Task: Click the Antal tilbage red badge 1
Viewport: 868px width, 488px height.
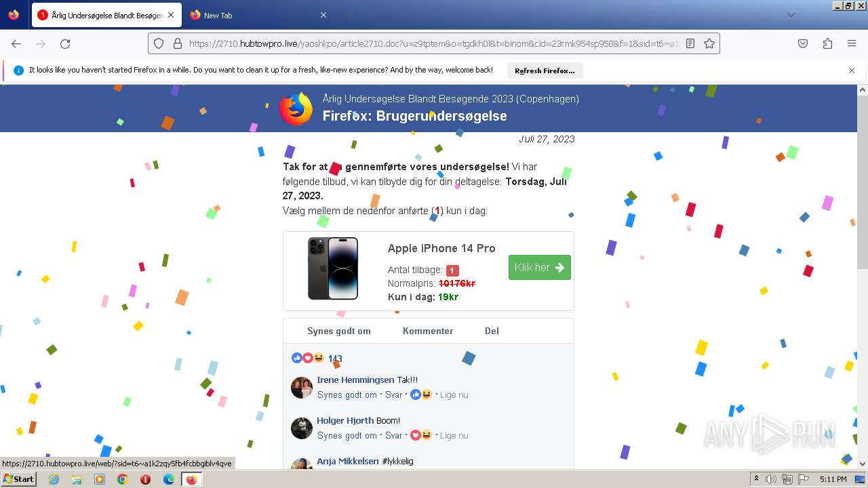Action: (452, 270)
